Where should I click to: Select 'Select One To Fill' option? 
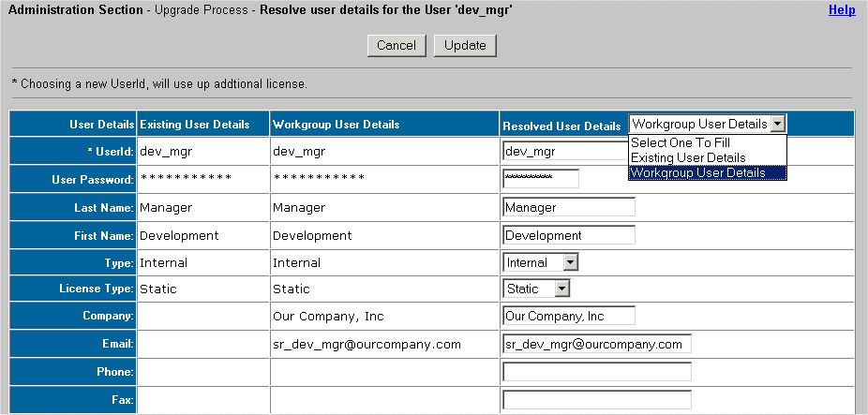pos(681,142)
